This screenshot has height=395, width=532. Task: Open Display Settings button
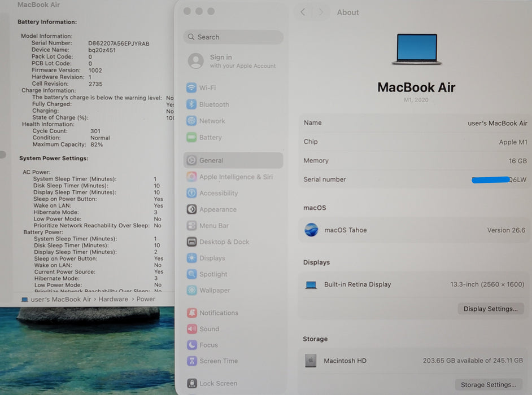(x=490, y=309)
